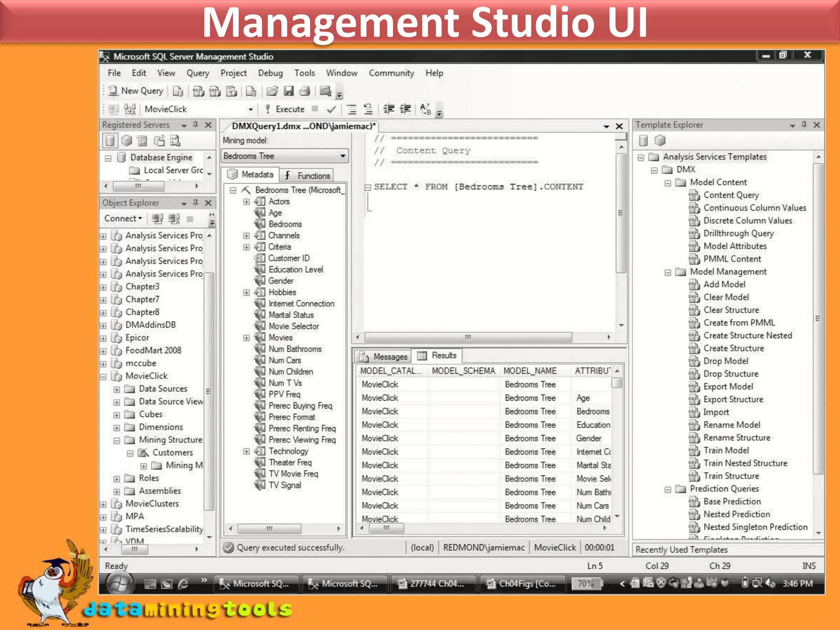Collapse the Model Management template folder
840x630 pixels.
coord(668,272)
